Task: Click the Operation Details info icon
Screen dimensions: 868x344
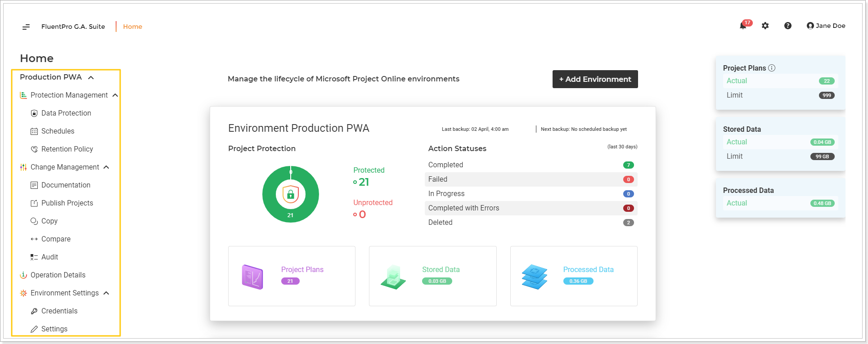Action: [x=23, y=275]
